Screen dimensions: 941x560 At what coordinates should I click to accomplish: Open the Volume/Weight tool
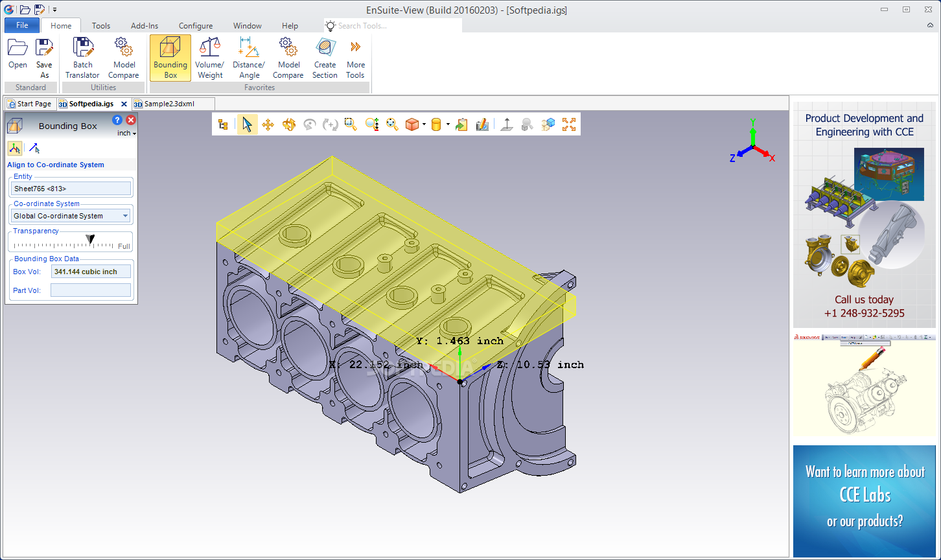click(x=210, y=58)
